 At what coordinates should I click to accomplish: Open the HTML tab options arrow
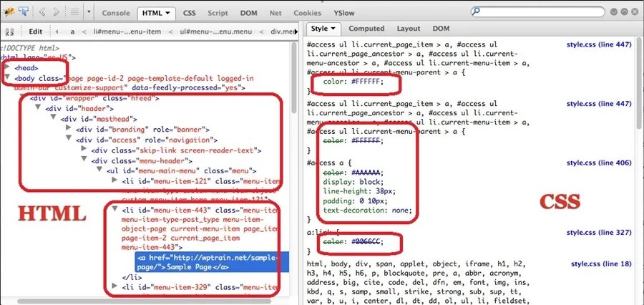pyautogui.click(x=167, y=13)
